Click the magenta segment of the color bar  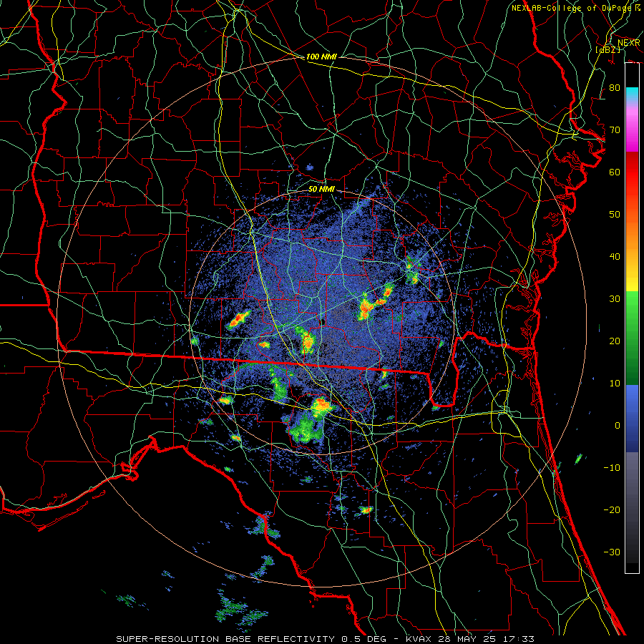point(632,130)
